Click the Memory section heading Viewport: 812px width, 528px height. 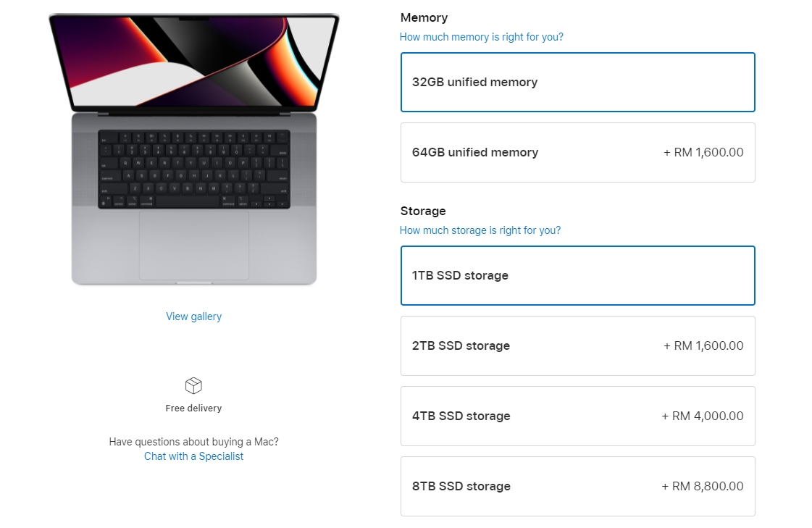[x=424, y=17]
